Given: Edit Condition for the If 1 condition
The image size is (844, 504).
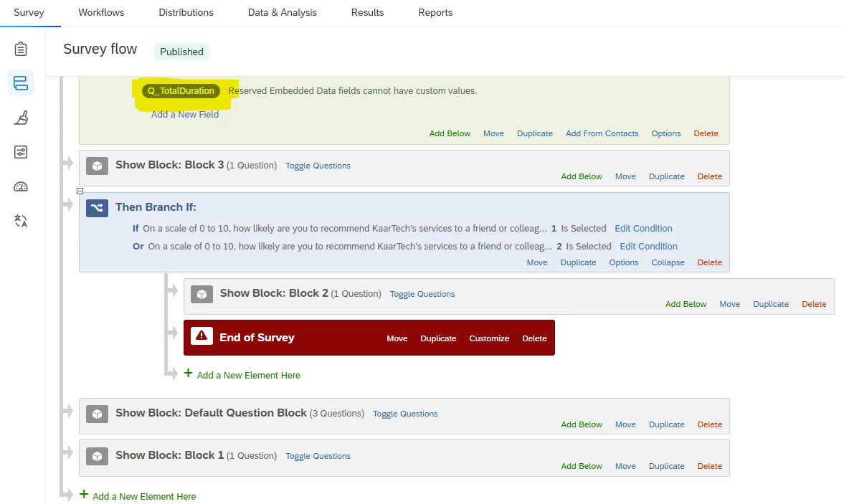Looking at the screenshot, I should [x=643, y=229].
